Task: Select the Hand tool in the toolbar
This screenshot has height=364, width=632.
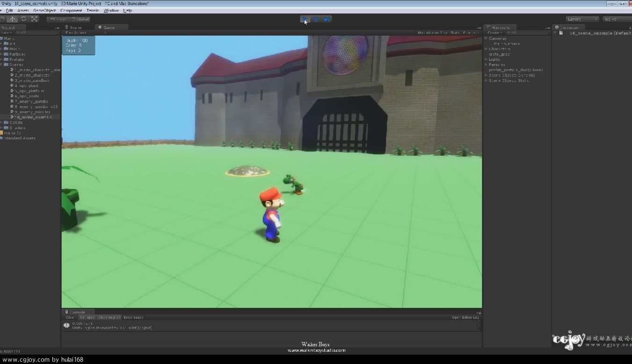Action: click(x=2, y=19)
